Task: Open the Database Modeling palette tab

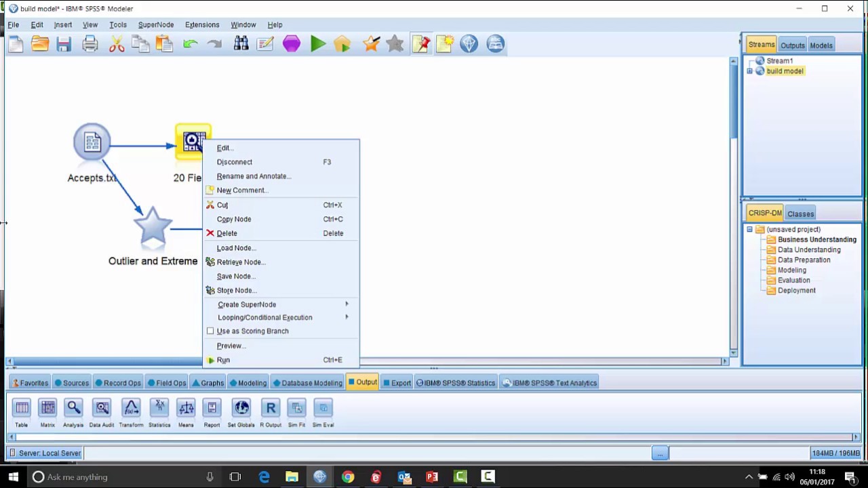Action: pos(307,383)
